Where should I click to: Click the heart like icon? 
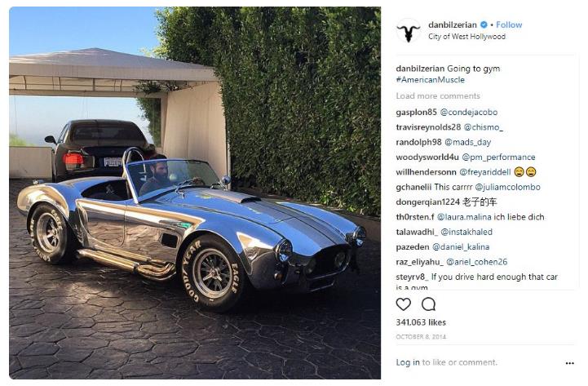click(403, 304)
